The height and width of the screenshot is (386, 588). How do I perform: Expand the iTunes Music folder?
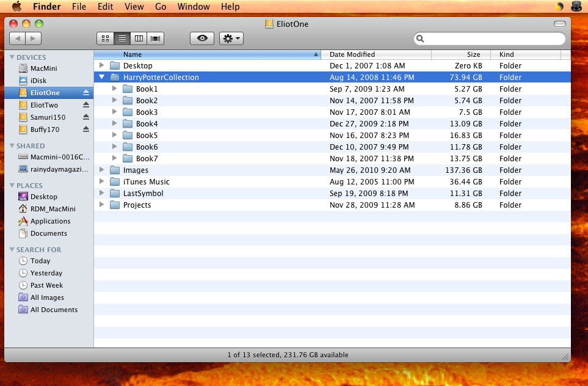point(101,181)
